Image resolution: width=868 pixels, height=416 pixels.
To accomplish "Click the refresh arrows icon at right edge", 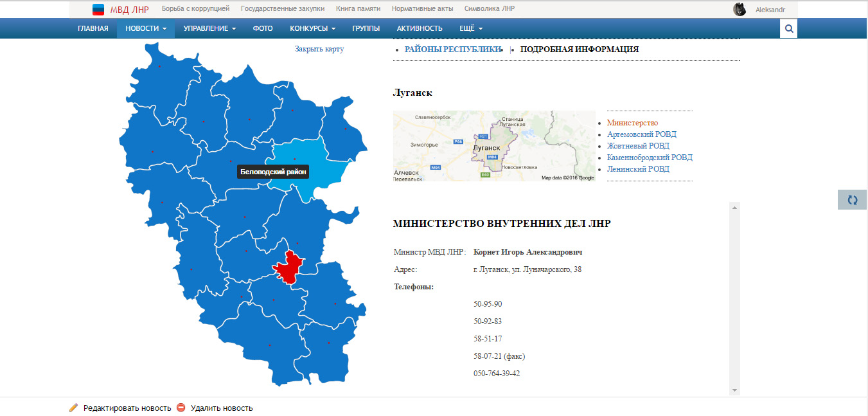I will [853, 200].
